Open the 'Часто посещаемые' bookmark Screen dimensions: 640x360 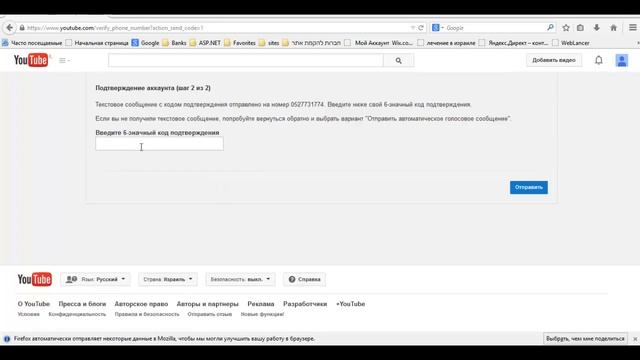pyautogui.click(x=32, y=43)
